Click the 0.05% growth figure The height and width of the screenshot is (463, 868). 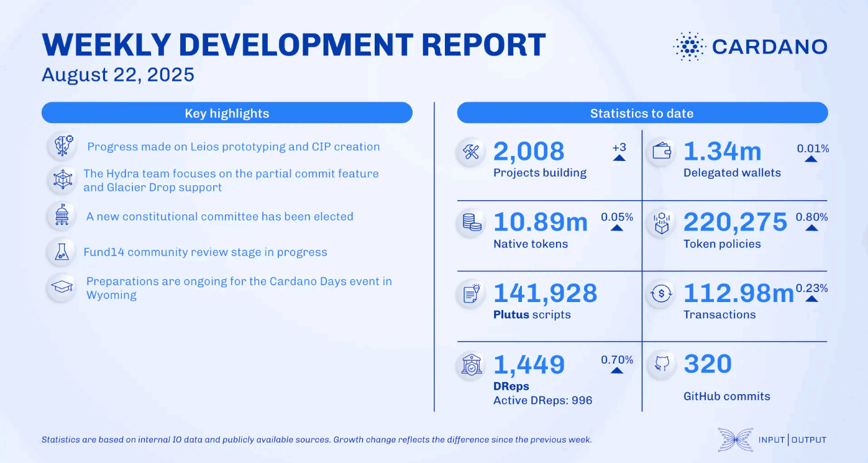tap(617, 218)
